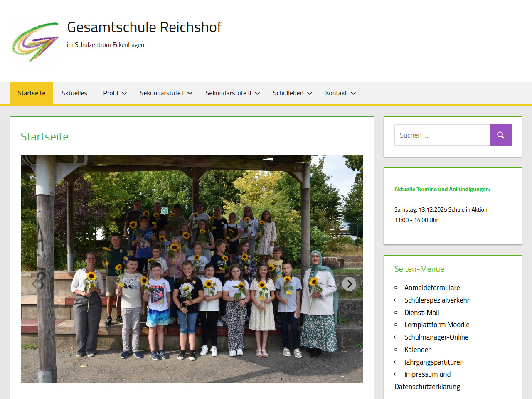
Task: Open the Kontakt dropdown menu
Action: point(340,93)
